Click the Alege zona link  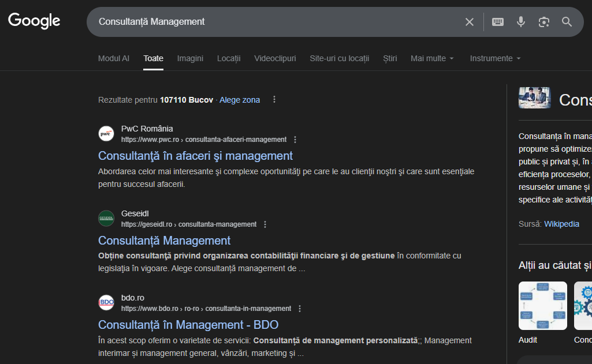point(240,100)
